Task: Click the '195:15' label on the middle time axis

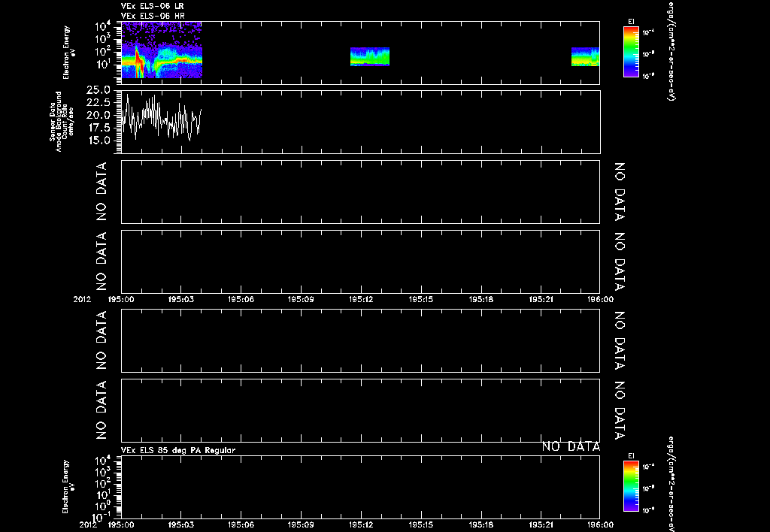Action: pyautogui.click(x=421, y=299)
